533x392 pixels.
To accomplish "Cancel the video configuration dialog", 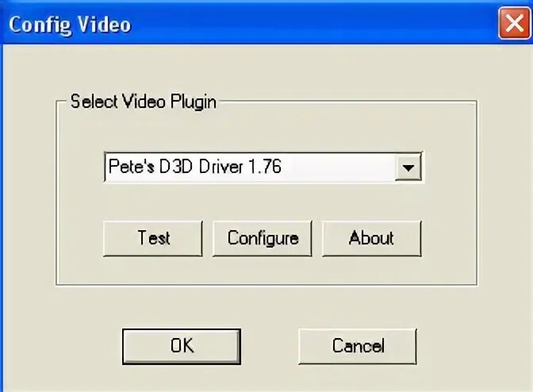I will [x=358, y=347].
